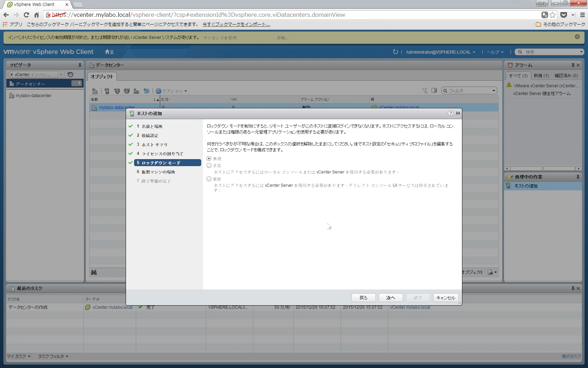
Task: Click the create new datacenter toolbar icon
Action: [94, 91]
